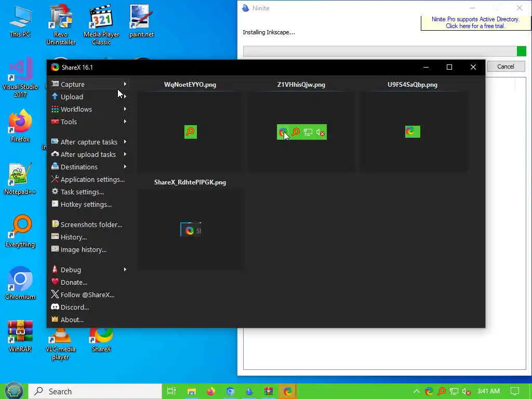Switch to Ninite on taskbar

(249, 391)
